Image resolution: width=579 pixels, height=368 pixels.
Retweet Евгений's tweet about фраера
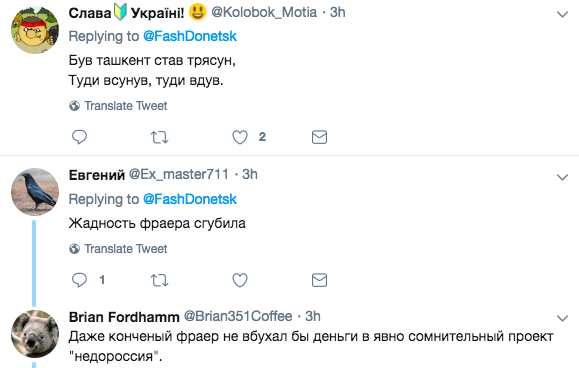click(x=160, y=280)
